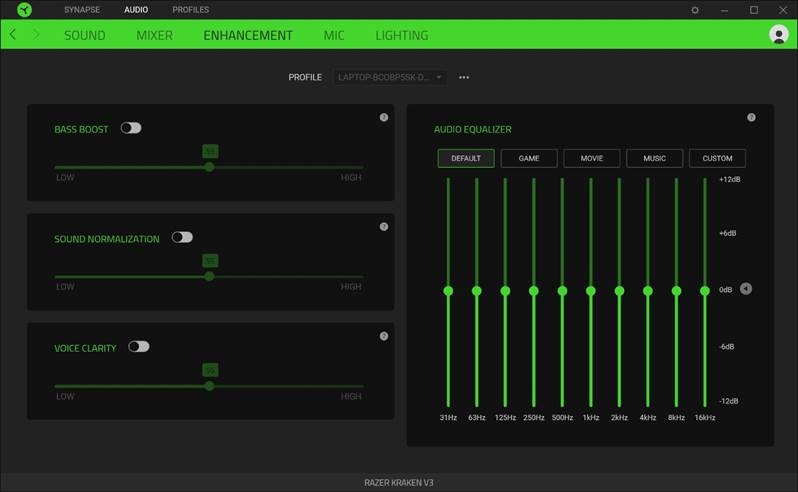Click the Sound Normalization help icon

pyautogui.click(x=384, y=227)
